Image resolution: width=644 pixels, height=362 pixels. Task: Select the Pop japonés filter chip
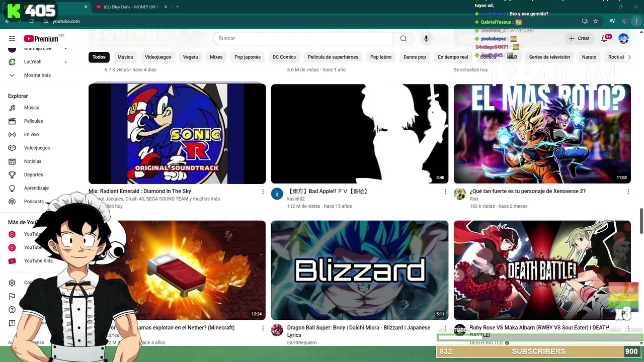coord(248,57)
